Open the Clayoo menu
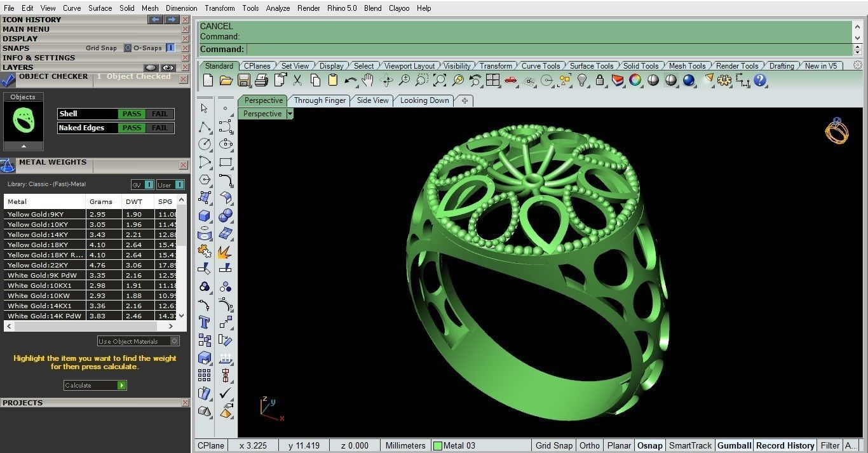The width and height of the screenshot is (868, 453). 399,8
